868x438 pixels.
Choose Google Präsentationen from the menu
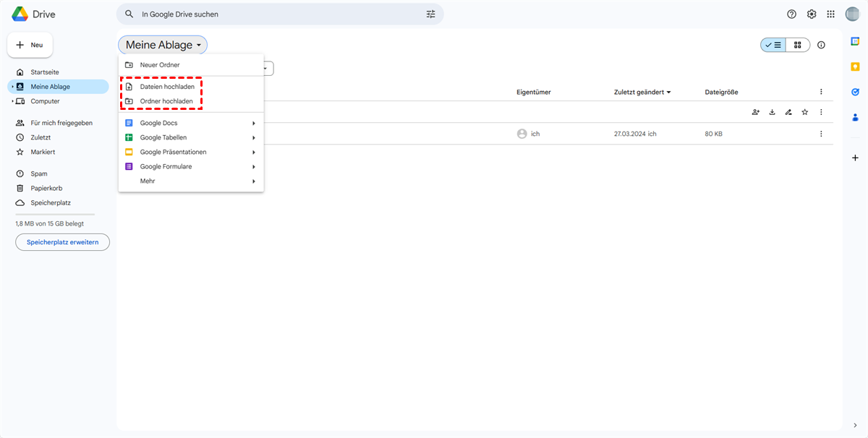click(x=191, y=152)
